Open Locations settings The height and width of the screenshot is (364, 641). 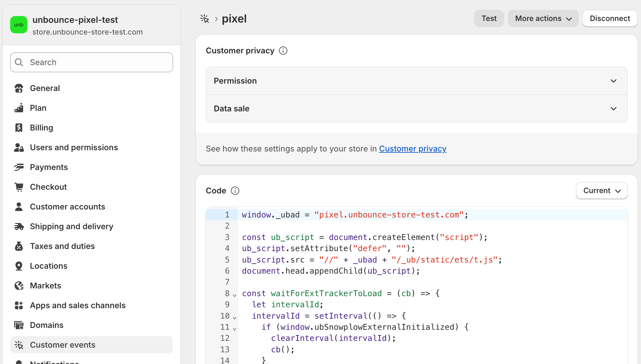coord(92,266)
